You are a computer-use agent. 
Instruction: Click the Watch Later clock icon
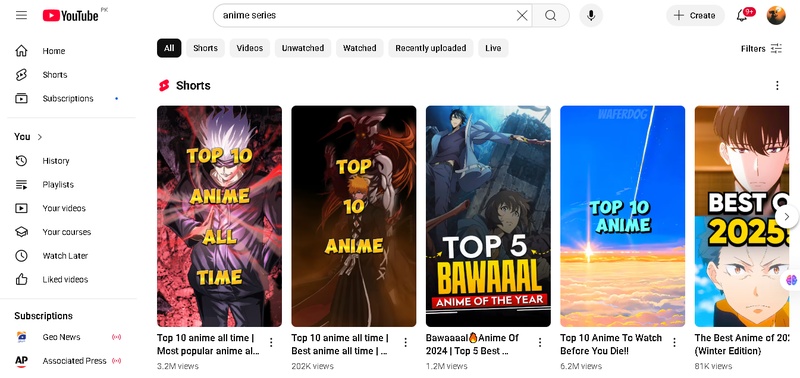click(21, 256)
